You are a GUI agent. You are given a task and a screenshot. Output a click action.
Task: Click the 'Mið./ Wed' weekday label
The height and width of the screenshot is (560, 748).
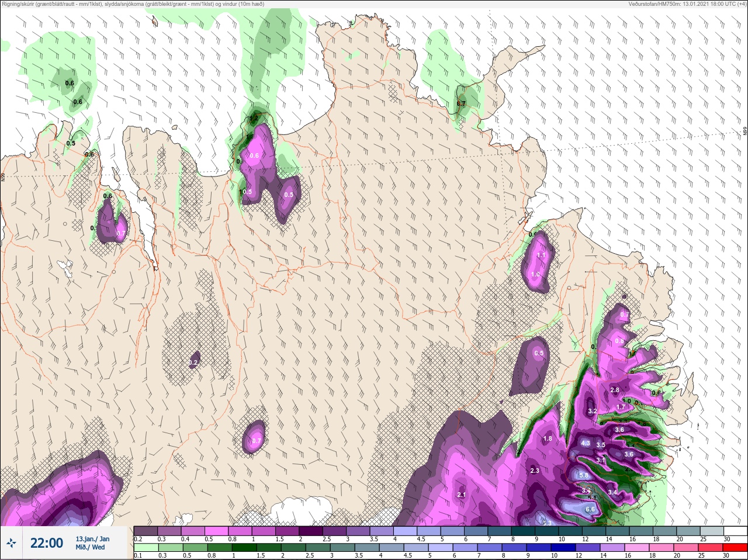point(91,547)
